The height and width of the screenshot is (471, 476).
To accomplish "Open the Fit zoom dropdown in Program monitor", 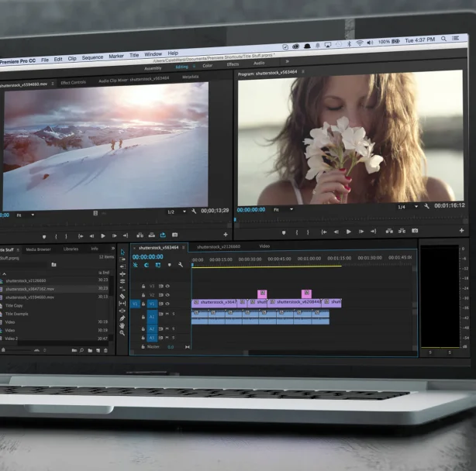I will [284, 208].
